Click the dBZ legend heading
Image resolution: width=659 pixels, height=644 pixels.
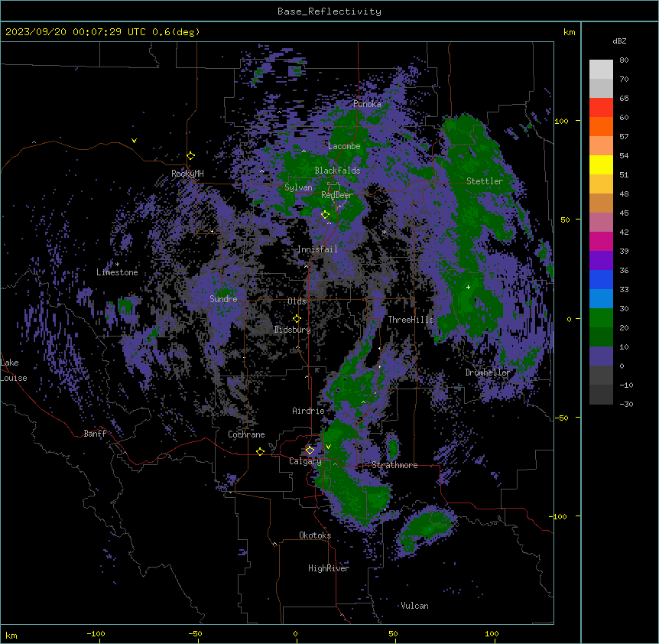click(x=619, y=41)
